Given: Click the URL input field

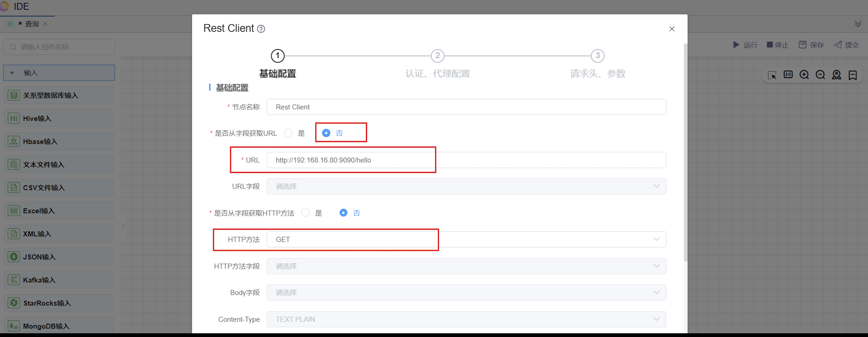Looking at the screenshot, I should [x=466, y=160].
